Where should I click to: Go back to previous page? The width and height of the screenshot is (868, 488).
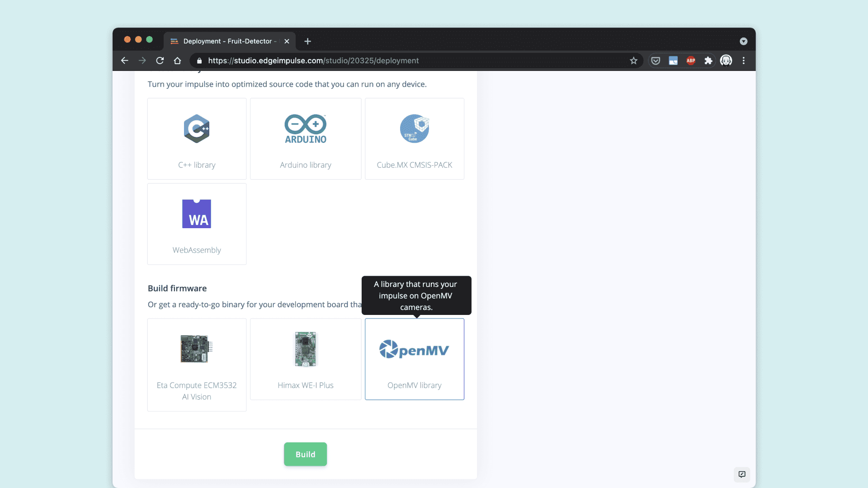click(125, 61)
